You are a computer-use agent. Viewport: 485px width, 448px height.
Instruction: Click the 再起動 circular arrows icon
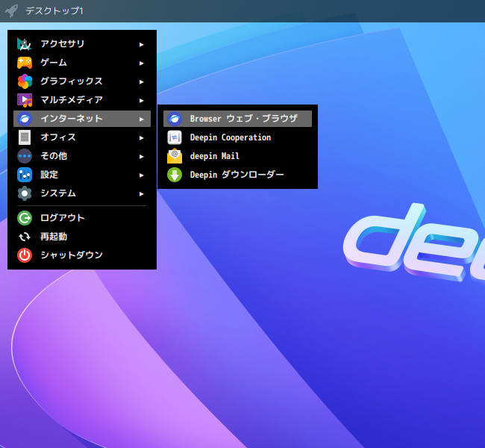[x=25, y=237]
